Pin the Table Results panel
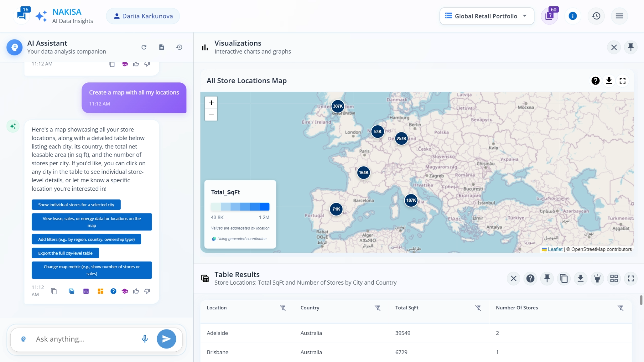 [x=547, y=279]
